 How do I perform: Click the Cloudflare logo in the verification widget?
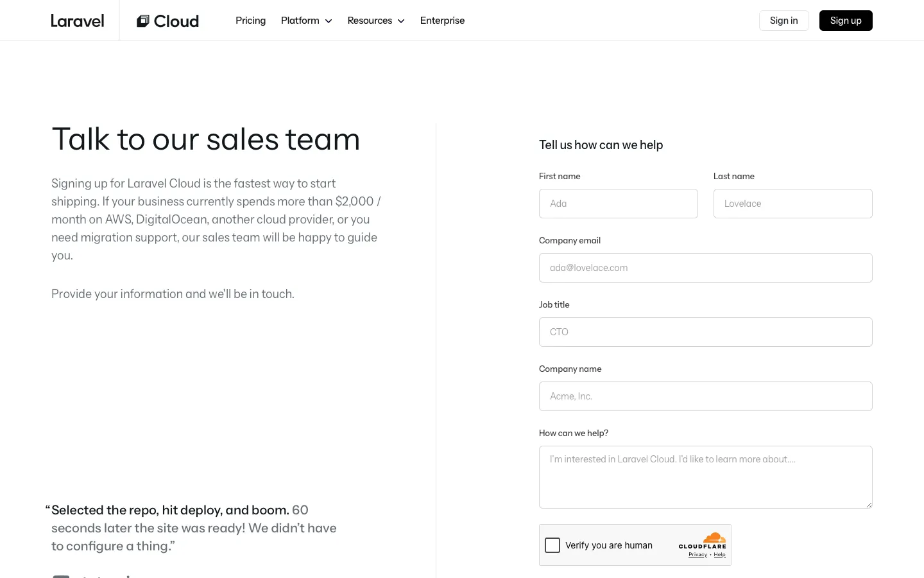(x=703, y=541)
